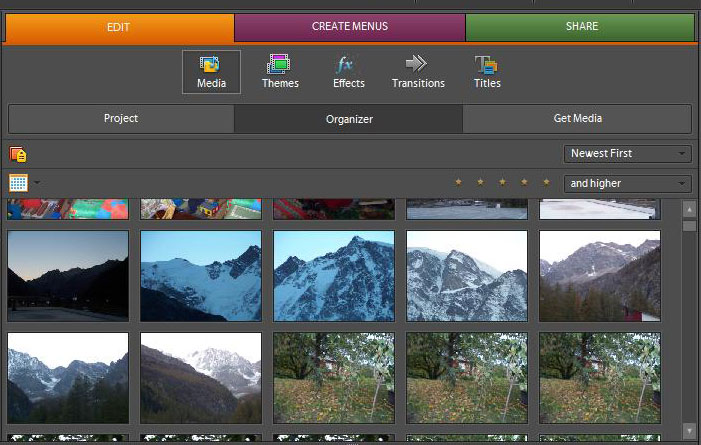Open the Titles panel icon

[x=487, y=72]
